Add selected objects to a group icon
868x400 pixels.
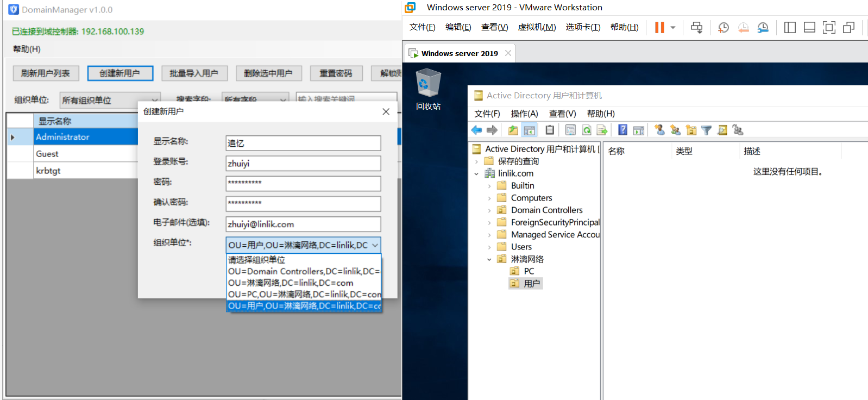click(738, 130)
